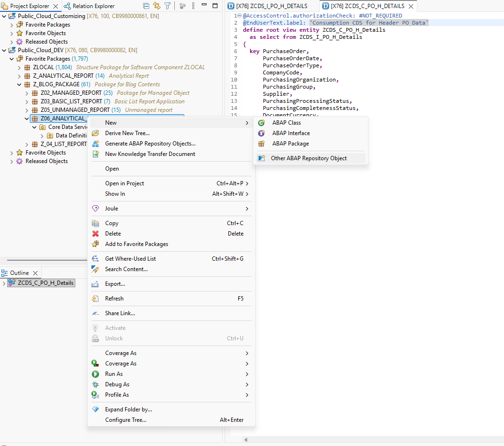Select Show In menu entry

point(171,194)
